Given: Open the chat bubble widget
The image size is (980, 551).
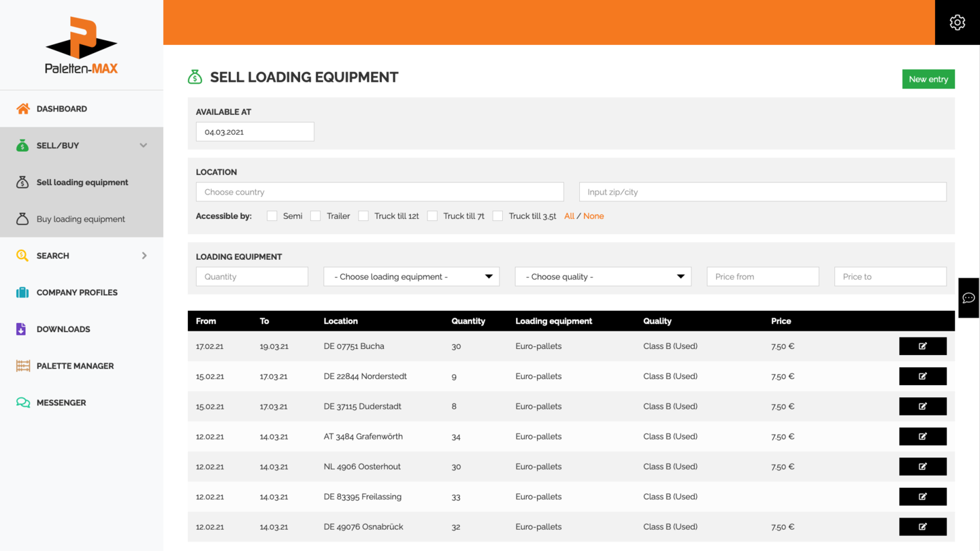Looking at the screenshot, I should point(968,298).
